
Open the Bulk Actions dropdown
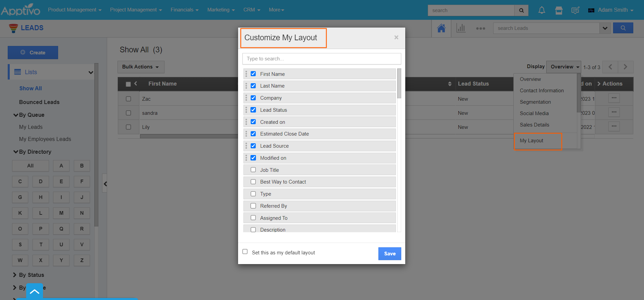(x=141, y=67)
